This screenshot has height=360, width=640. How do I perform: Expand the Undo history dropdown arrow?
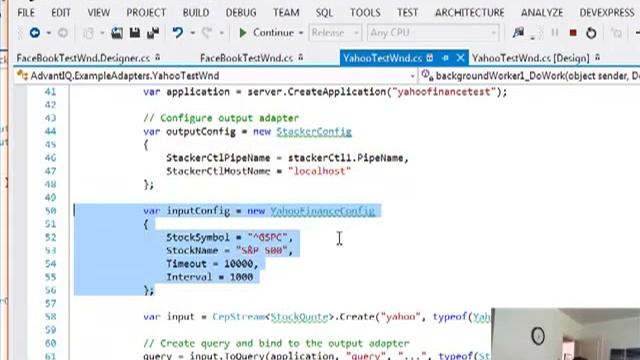click(192, 33)
